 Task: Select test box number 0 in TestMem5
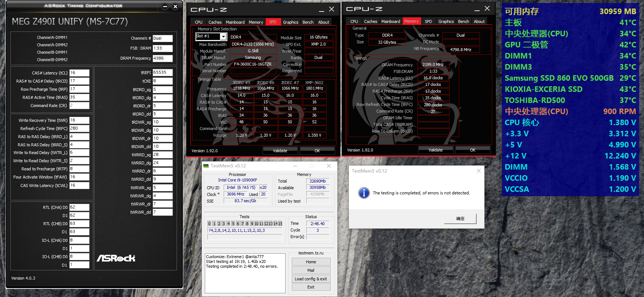[209, 224]
